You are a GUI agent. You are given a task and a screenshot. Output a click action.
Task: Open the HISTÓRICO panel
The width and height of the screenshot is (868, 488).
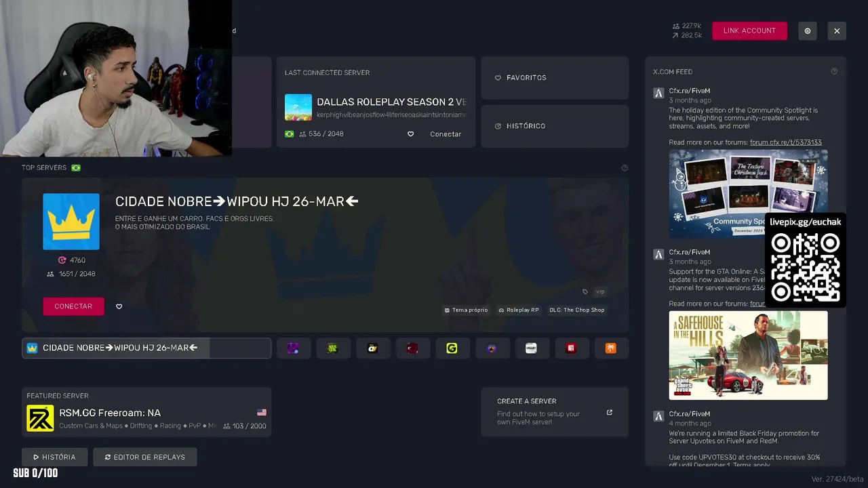coord(555,126)
